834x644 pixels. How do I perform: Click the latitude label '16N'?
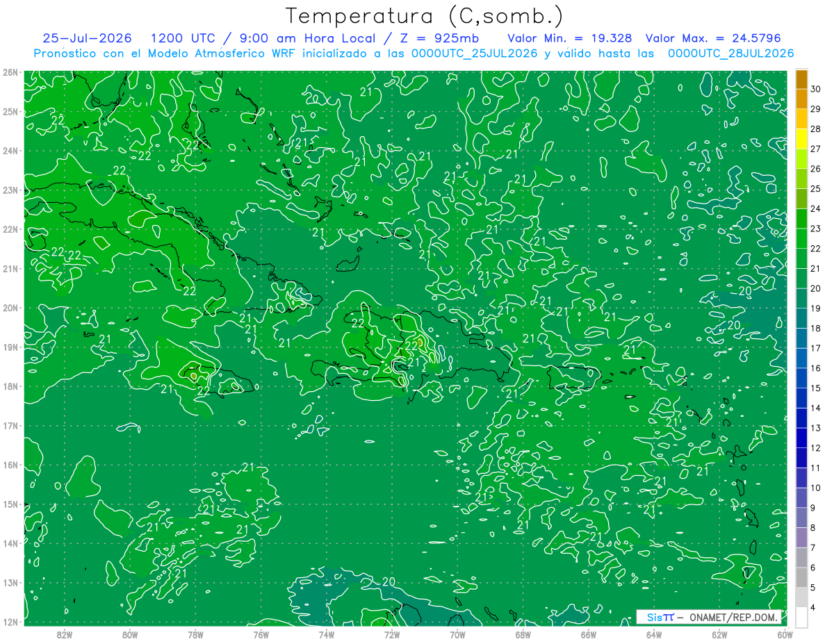coord(10,465)
